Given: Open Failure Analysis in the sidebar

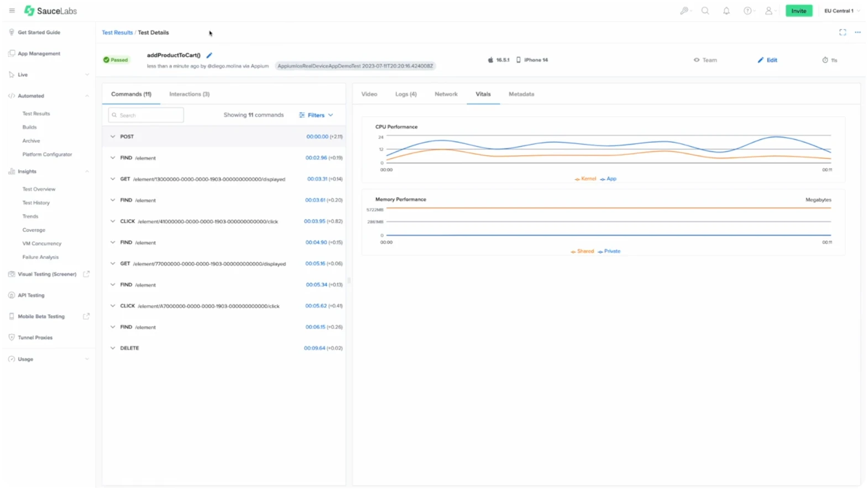Looking at the screenshot, I should click(40, 257).
